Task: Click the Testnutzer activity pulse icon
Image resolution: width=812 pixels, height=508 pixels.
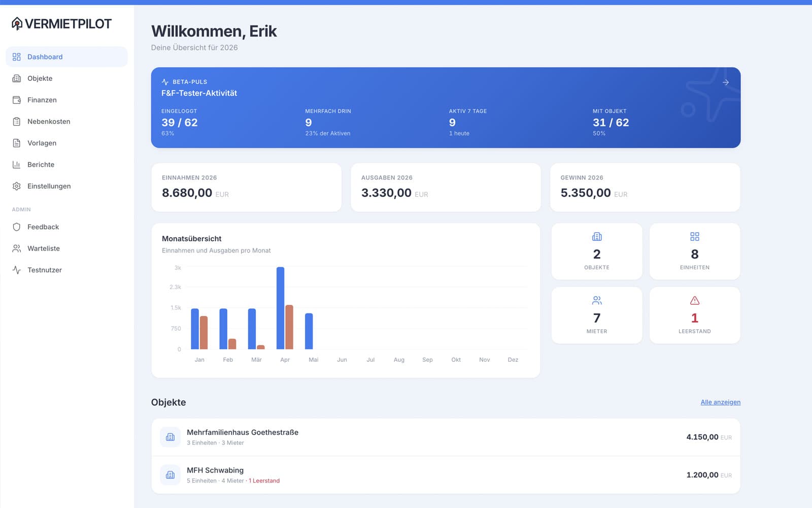Action: pyautogui.click(x=17, y=270)
